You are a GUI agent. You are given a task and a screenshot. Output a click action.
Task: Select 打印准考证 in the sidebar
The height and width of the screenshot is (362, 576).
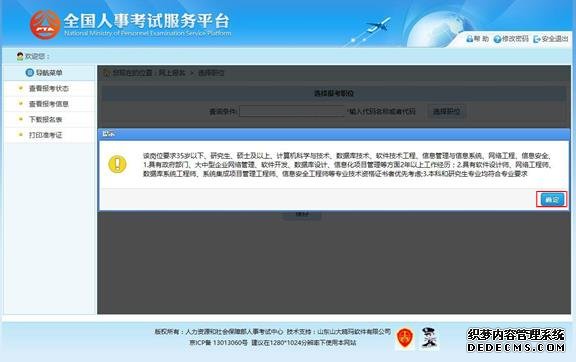(46, 135)
